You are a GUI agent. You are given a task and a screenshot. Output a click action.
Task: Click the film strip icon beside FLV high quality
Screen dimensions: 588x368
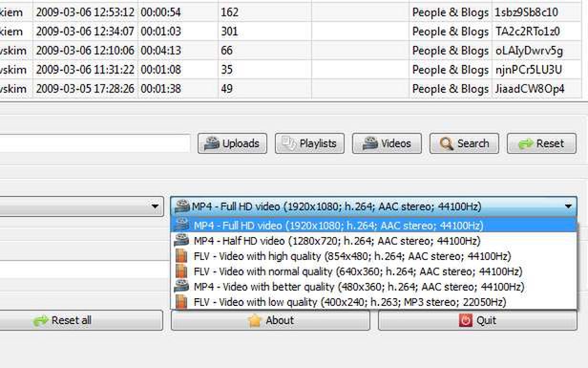pos(181,256)
